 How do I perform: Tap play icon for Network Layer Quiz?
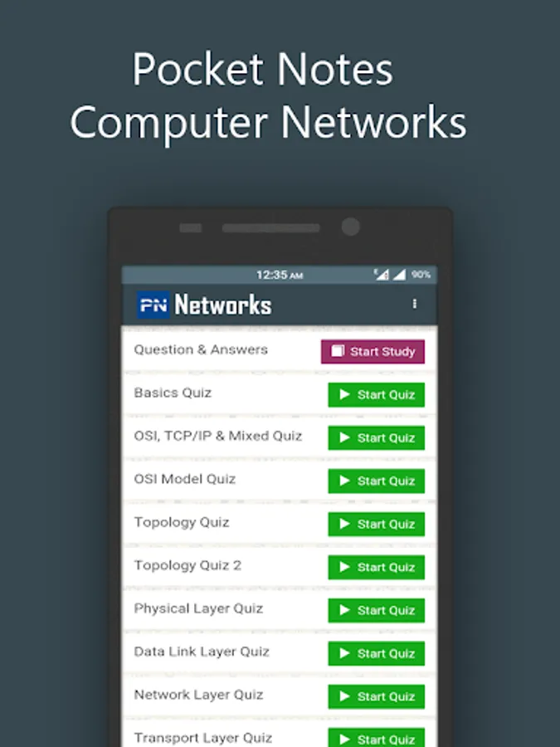pyautogui.click(x=344, y=696)
